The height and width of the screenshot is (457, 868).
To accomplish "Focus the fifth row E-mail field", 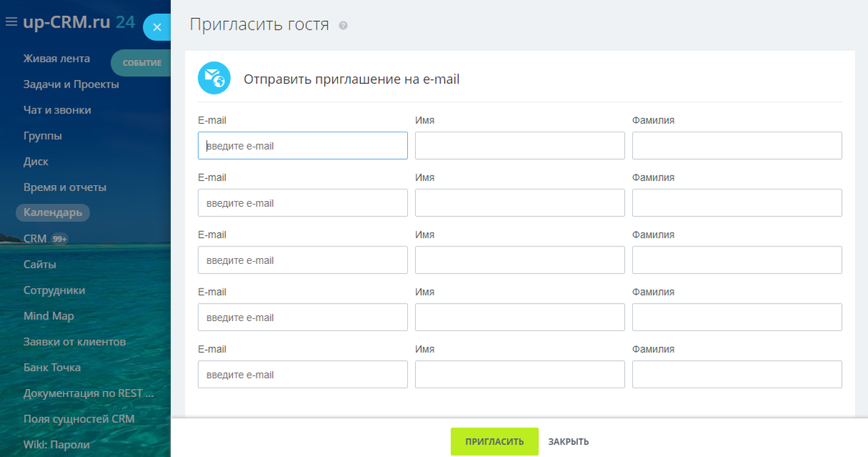I will click(x=303, y=374).
